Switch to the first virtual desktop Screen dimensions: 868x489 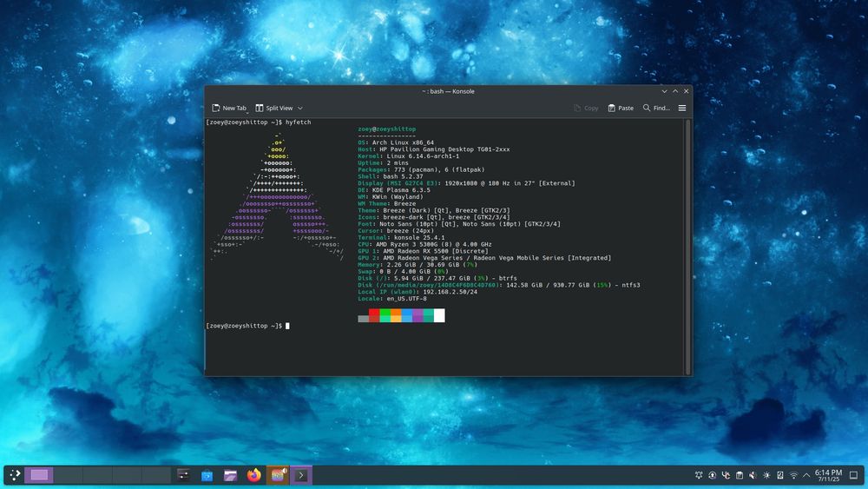39,474
